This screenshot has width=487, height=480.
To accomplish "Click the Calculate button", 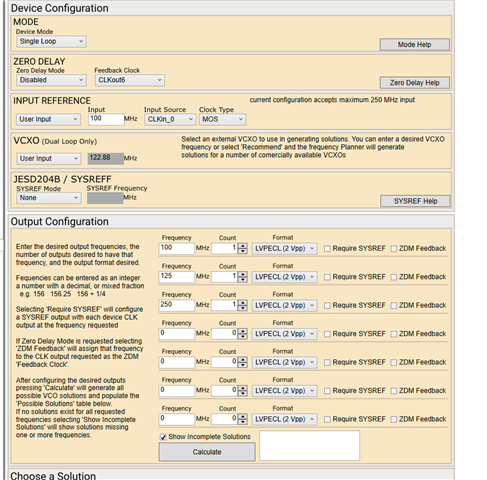I will coord(207,452).
